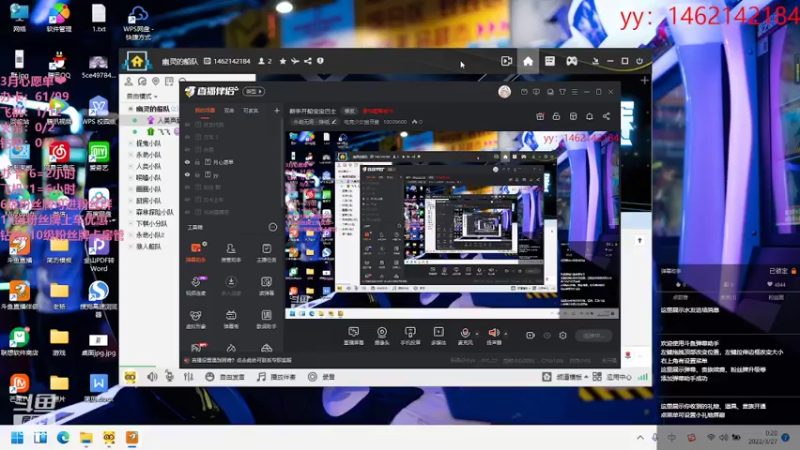
Task: Open 播放伴奏 in YY bottom bar
Action: pyautogui.click(x=276, y=377)
